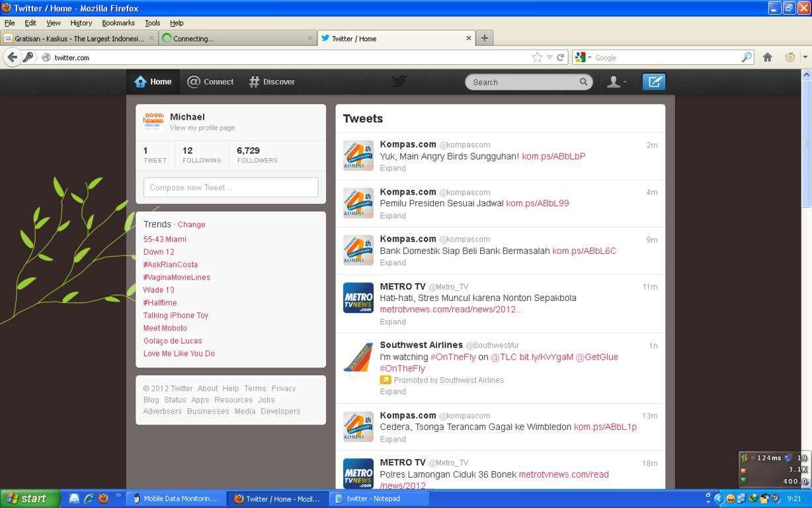
Task: Open a new tab with plus button
Action: tap(485, 38)
